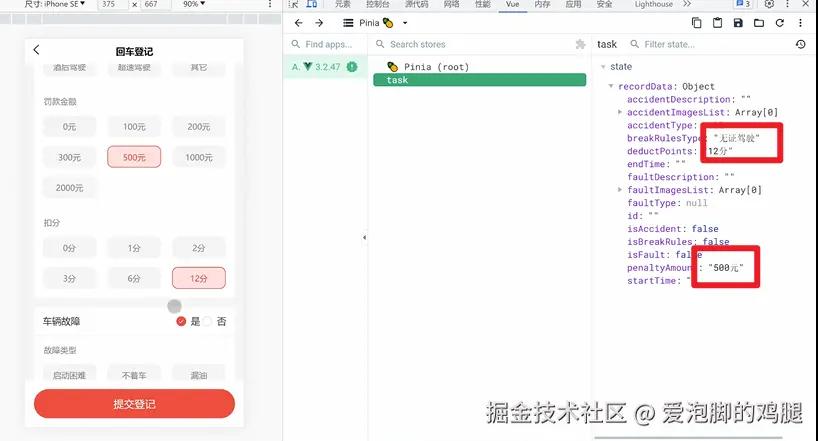Collapse the state section triangle
Screen dimensions: 818x441
click(x=603, y=67)
